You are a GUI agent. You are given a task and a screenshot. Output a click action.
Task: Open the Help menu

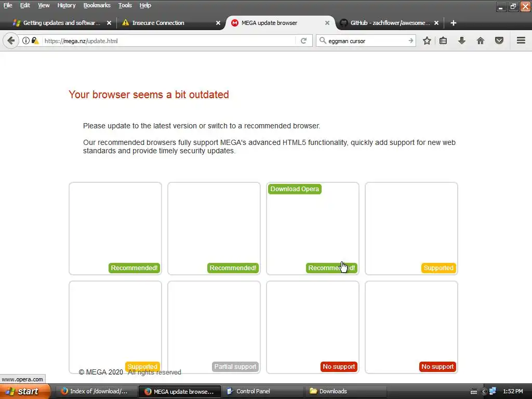[x=145, y=5]
